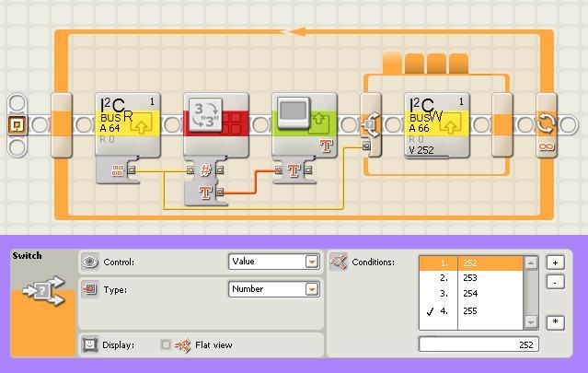Viewport: 588px width, 373px height.
Task: Remove a condition with the minus button
Action: pos(555,282)
